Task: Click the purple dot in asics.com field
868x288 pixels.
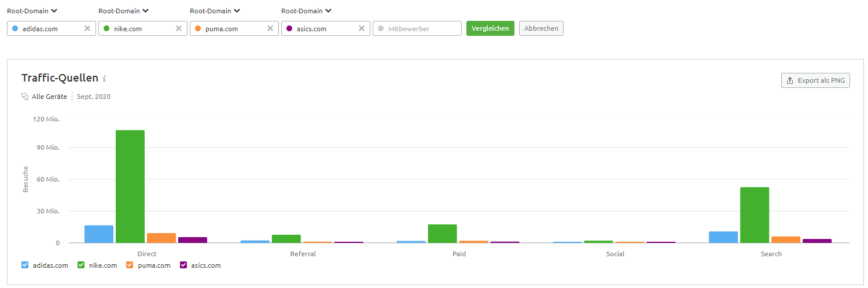Action: pyautogui.click(x=289, y=28)
